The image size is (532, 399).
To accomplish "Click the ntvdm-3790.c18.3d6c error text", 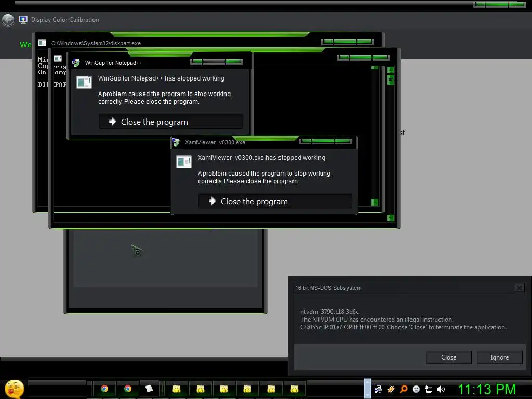I will click(x=329, y=312).
